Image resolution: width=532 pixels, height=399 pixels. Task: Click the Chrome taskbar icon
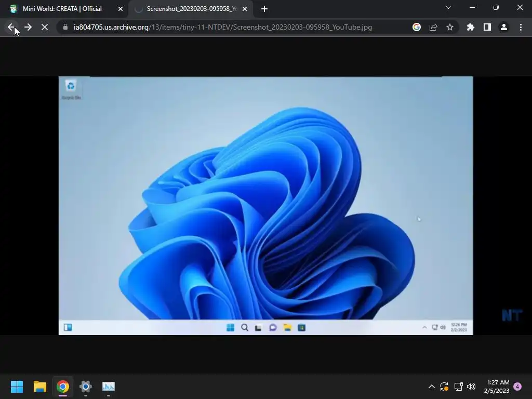click(63, 387)
